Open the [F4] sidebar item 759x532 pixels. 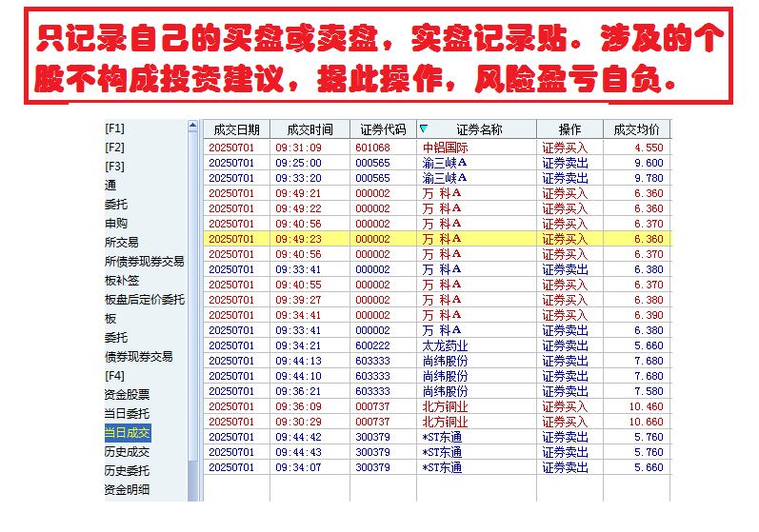coord(114,376)
